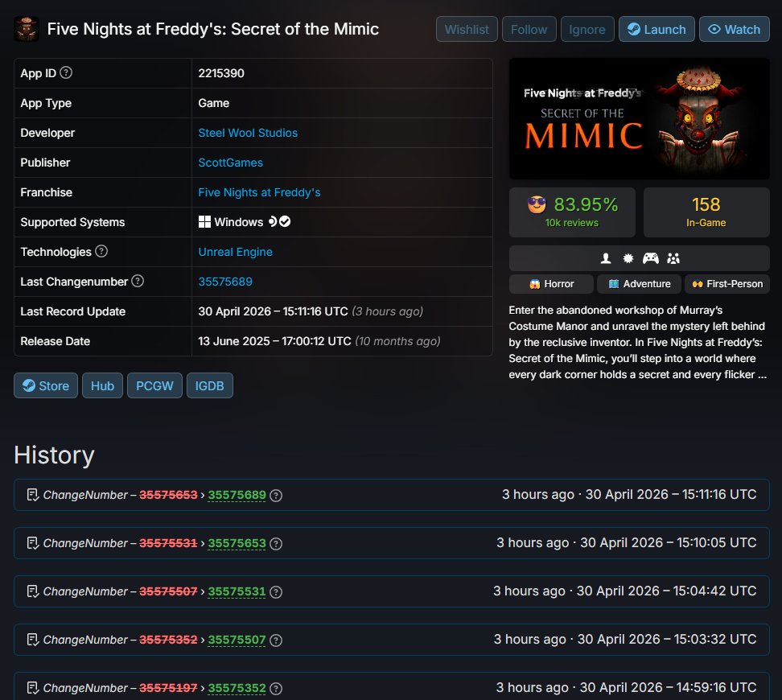The width and height of the screenshot is (782, 700).
Task: Open the Steel Wool Studios developer link
Action: click(x=248, y=133)
